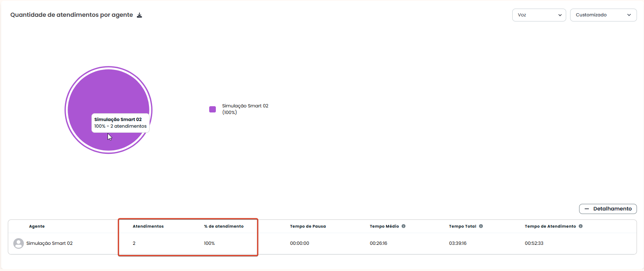644x271 pixels.
Task: Open the Voz channel dropdown
Action: (539, 15)
